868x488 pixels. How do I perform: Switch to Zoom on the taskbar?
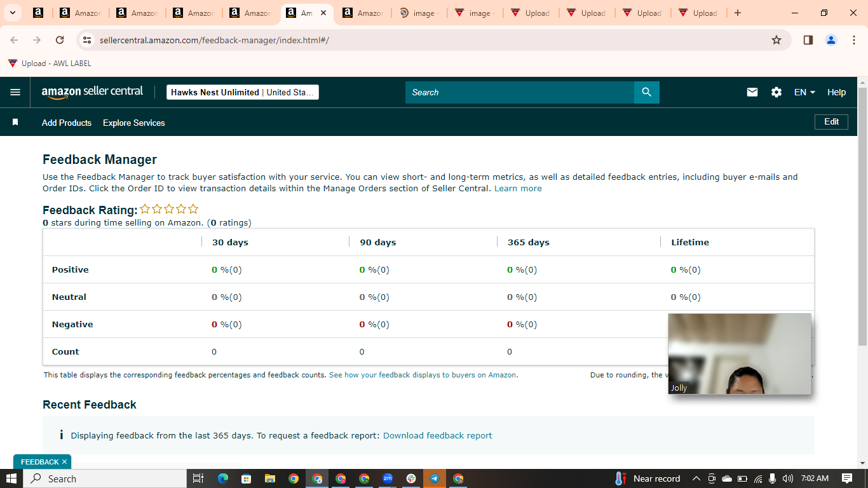click(x=388, y=478)
